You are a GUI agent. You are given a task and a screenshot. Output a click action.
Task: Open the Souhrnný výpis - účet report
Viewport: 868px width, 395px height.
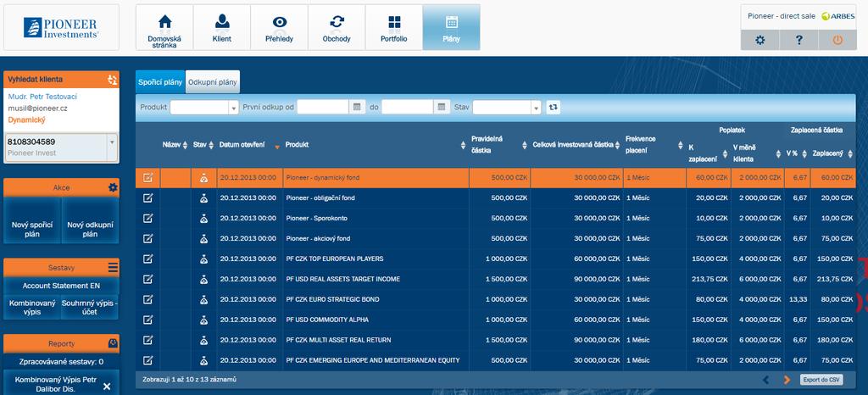pyautogui.click(x=90, y=307)
